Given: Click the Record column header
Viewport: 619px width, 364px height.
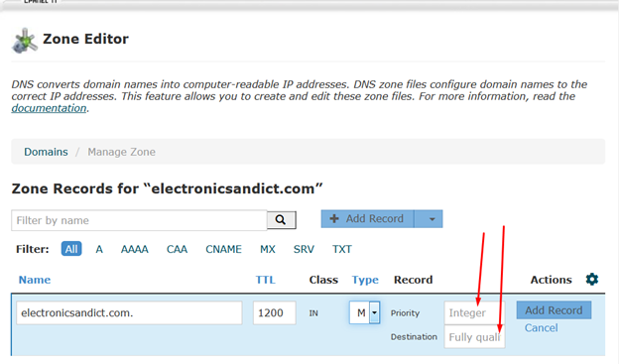Looking at the screenshot, I should 414,280.
